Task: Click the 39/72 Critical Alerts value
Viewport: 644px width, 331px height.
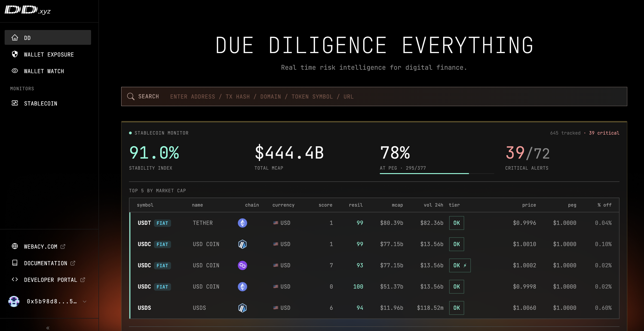Action: (527, 153)
